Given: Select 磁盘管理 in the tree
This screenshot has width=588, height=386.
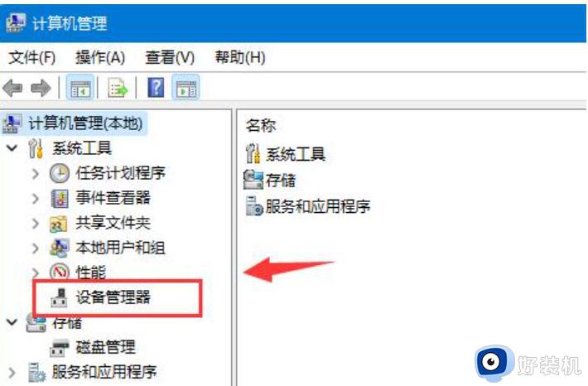Looking at the screenshot, I should point(105,347).
